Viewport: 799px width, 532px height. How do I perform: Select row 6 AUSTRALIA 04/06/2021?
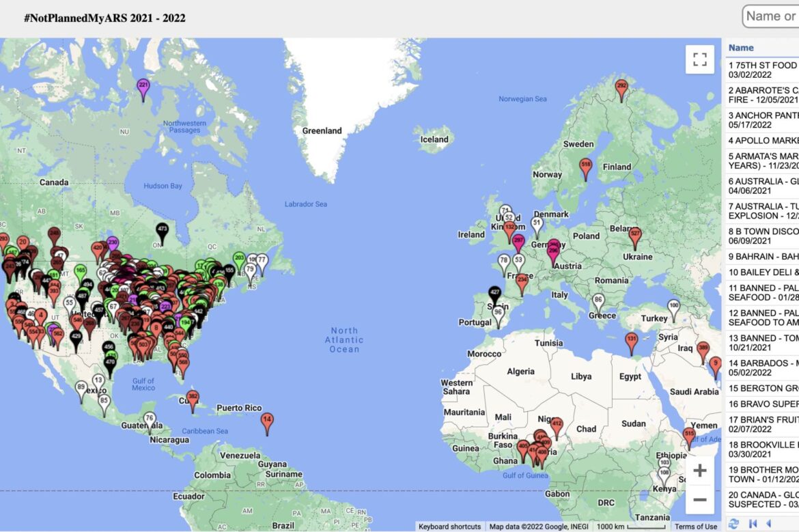pyautogui.click(x=762, y=186)
